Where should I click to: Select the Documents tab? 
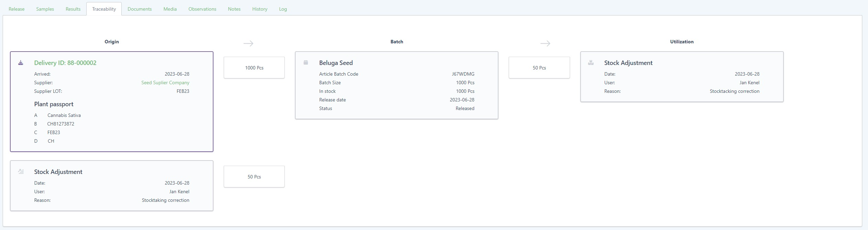[x=140, y=9]
